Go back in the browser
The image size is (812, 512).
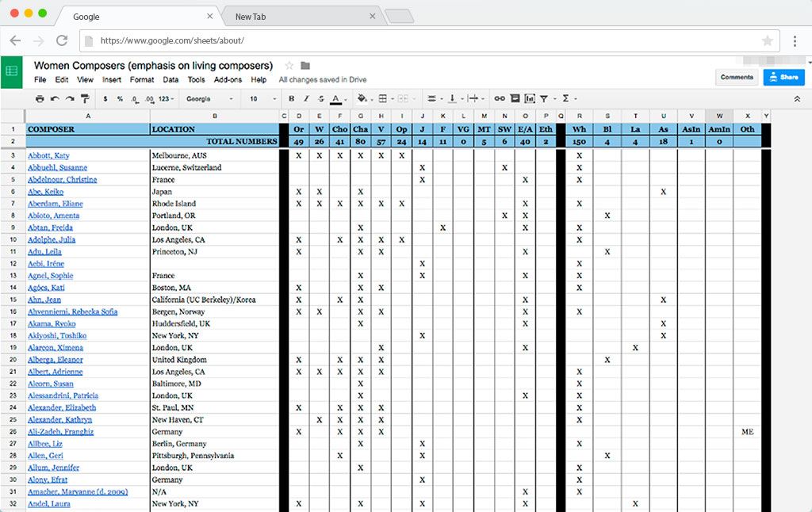pos(16,40)
